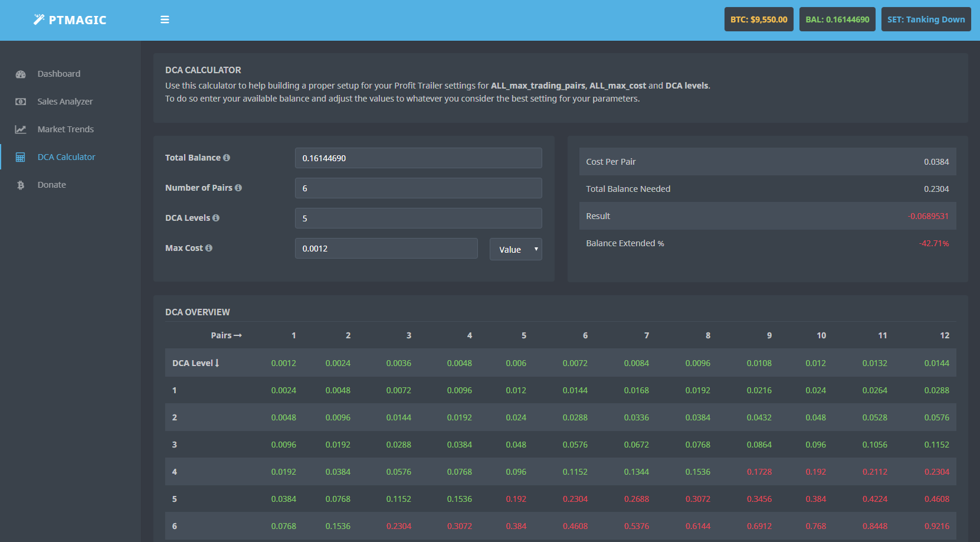Click the Market Trends chart icon

pos(21,129)
